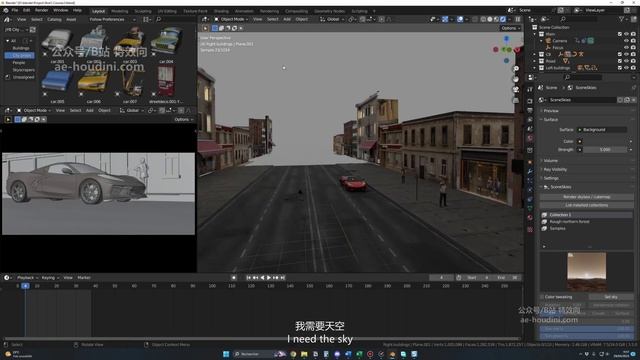640x360 pixels.
Task: Click the viewport shading rendered icon
Action: pyautogui.click(x=503, y=19)
